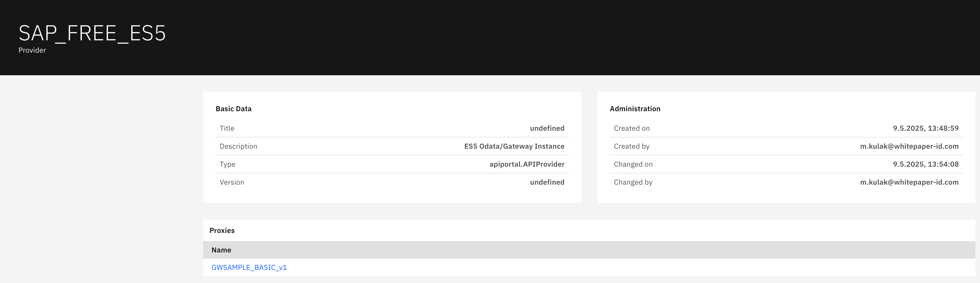Click the Changed by email address
The image size is (980, 283).
tap(909, 182)
